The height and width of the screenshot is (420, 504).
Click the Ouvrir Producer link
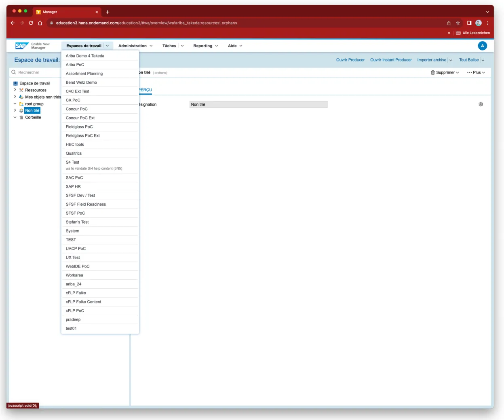tap(350, 60)
